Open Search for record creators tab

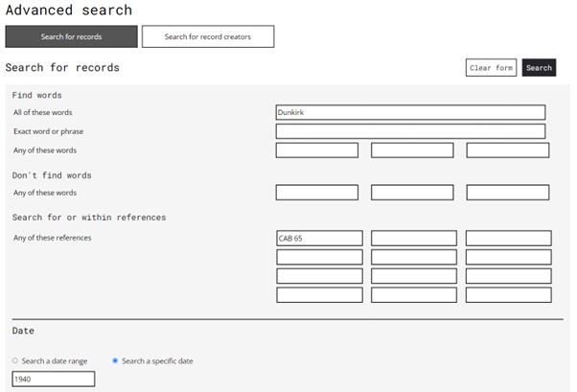pyautogui.click(x=208, y=36)
